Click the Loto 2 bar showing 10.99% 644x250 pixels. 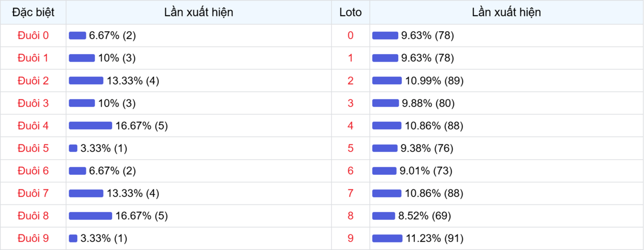(386, 80)
